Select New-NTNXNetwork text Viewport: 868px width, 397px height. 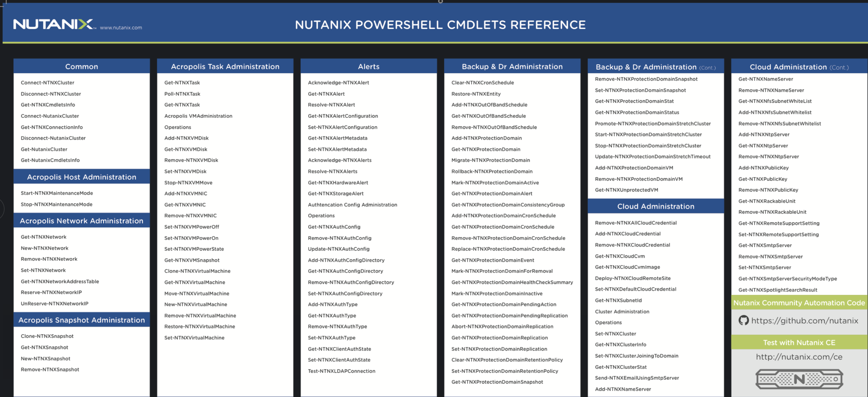pyautogui.click(x=44, y=248)
